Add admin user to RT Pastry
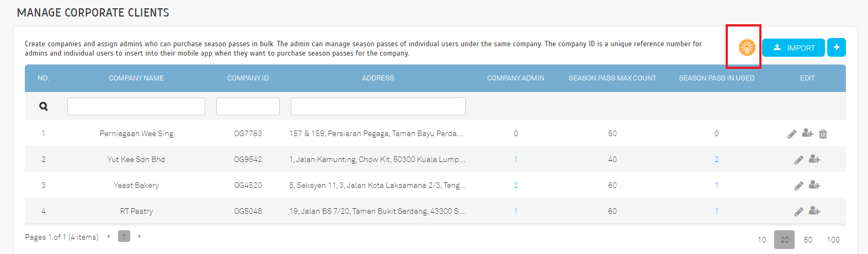Image resolution: width=868 pixels, height=254 pixels. [814, 211]
